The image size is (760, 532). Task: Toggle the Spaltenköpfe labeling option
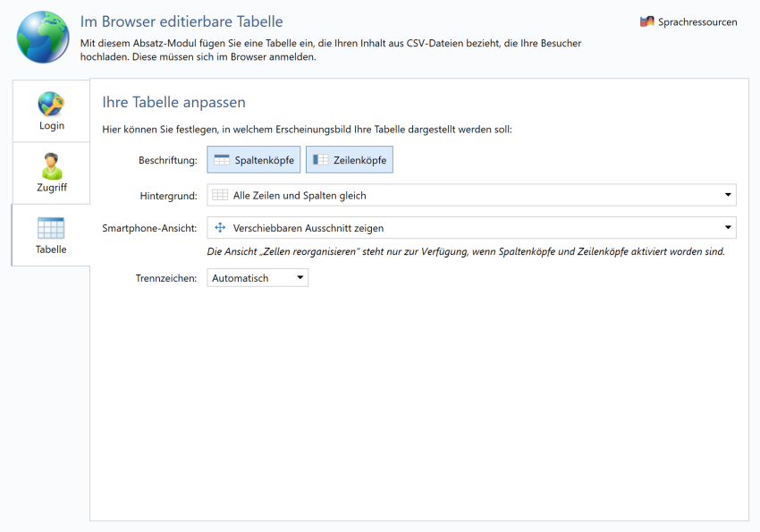[x=253, y=159]
